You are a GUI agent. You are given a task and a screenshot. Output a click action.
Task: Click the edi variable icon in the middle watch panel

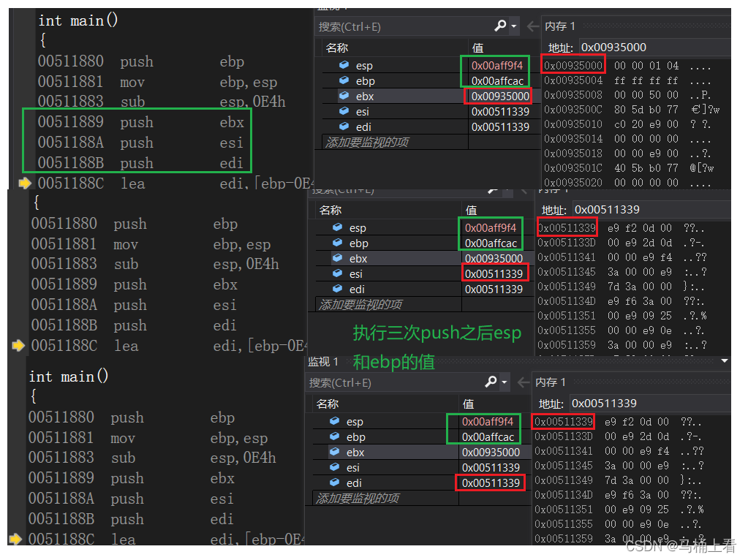point(337,288)
